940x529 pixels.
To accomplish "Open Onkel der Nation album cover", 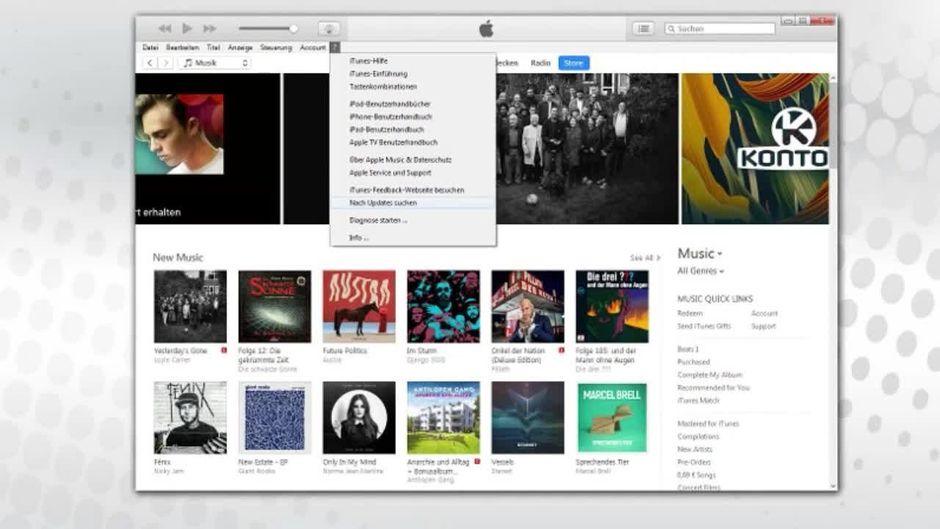I will click(x=528, y=306).
